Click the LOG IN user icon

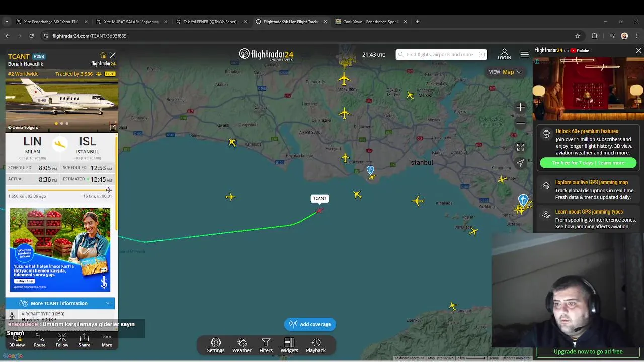click(504, 54)
